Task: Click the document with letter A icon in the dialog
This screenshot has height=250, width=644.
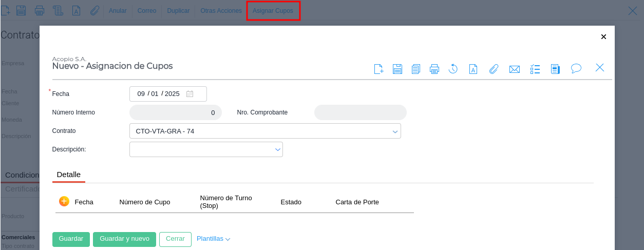Action: point(473,69)
